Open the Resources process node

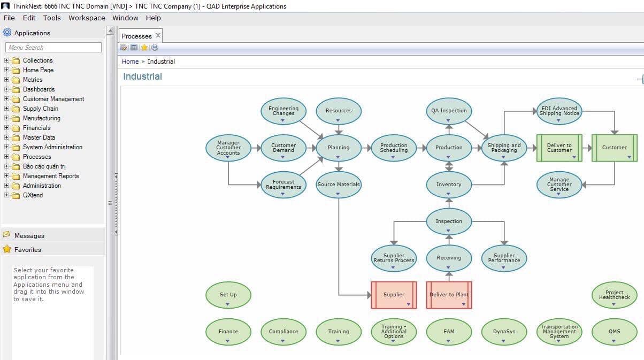click(x=339, y=111)
